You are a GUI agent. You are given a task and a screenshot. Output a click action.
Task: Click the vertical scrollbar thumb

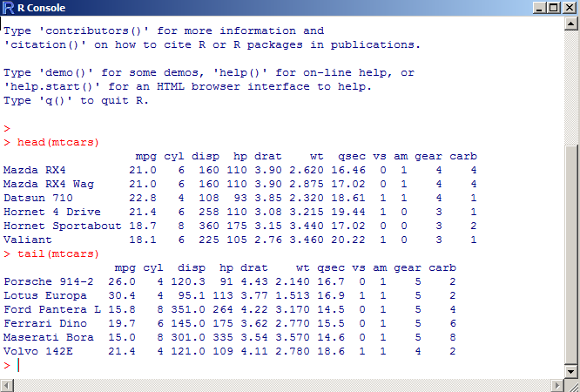click(570, 254)
